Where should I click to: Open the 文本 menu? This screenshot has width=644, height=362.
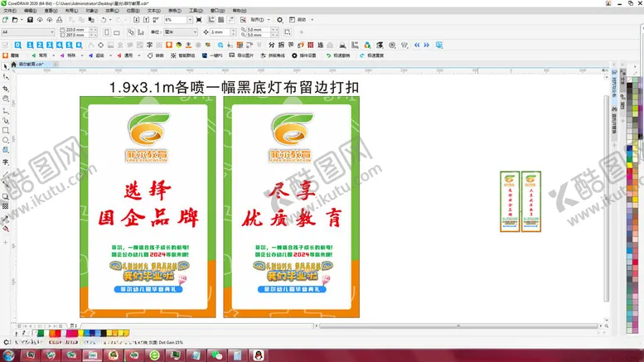coord(154,10)
